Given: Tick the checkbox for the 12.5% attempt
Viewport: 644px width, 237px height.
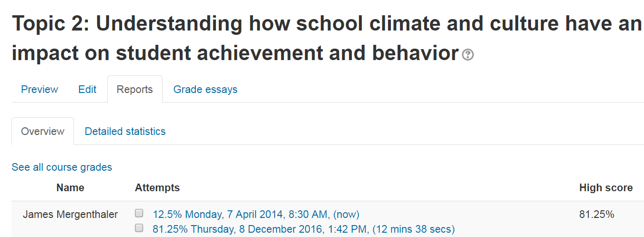Looking at the screenshot, I should 139,213.
